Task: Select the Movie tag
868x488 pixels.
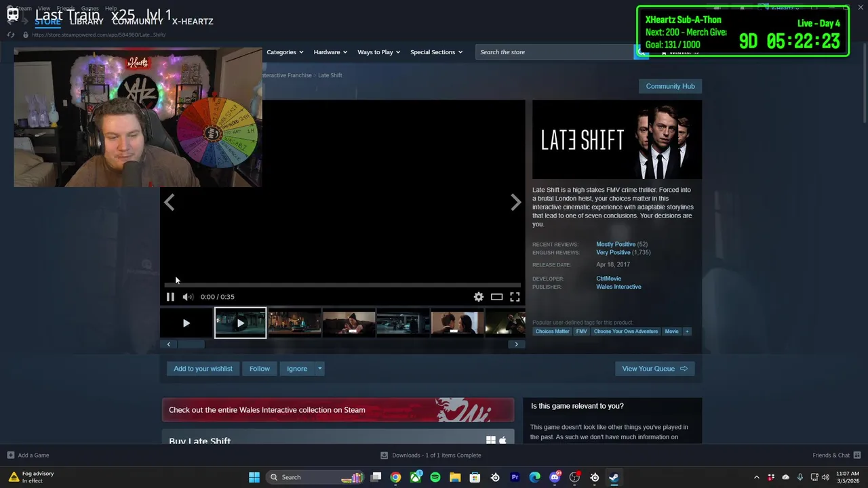Action: click(671, 331)
